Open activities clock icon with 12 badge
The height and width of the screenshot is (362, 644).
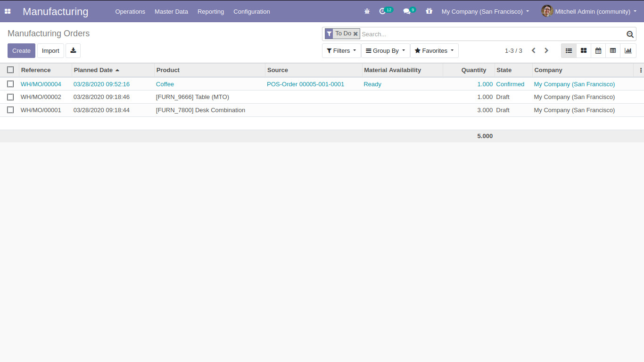(386, 11)
